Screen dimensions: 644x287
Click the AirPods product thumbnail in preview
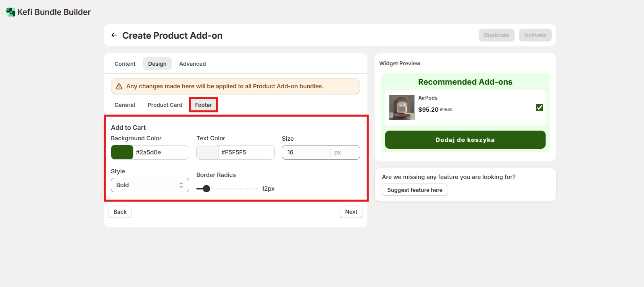point(402,107)
